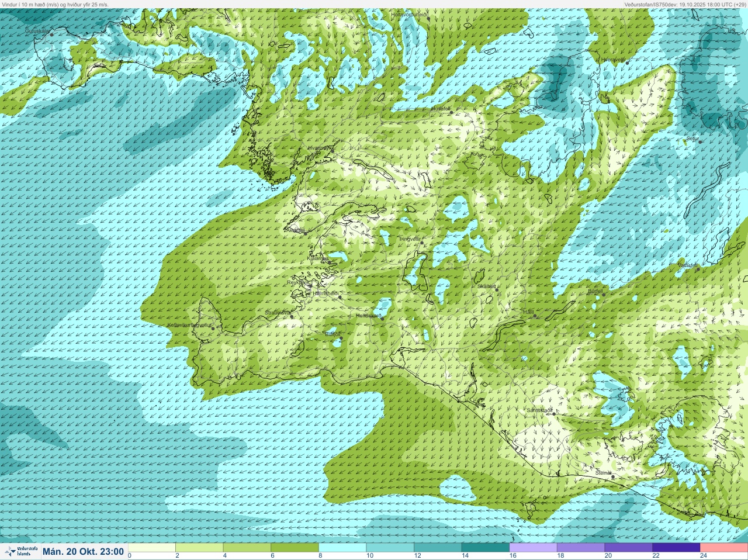Click the Þingvellir station label
The width and height of the screenshot is (748, 560).
(410, 239)
